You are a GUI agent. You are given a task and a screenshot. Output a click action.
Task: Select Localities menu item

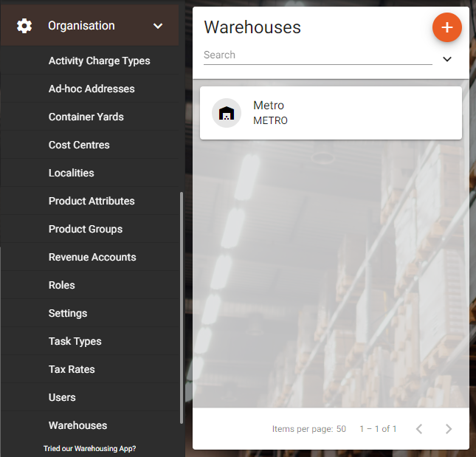72,173
